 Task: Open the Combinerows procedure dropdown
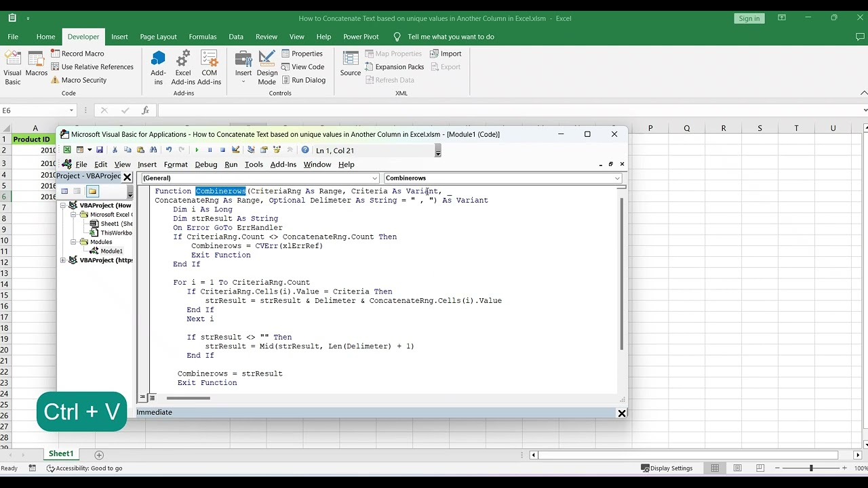[x=502, y=178]
